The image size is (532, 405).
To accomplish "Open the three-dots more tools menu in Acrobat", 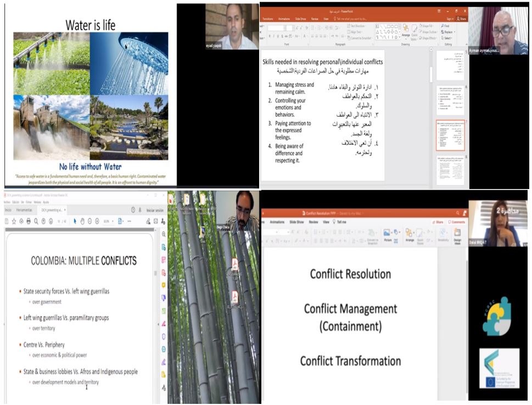I will pos(129,221).
